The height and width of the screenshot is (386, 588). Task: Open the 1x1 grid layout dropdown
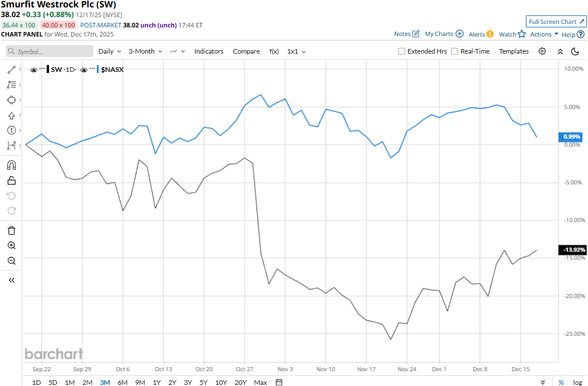click(x=296, y=51)
